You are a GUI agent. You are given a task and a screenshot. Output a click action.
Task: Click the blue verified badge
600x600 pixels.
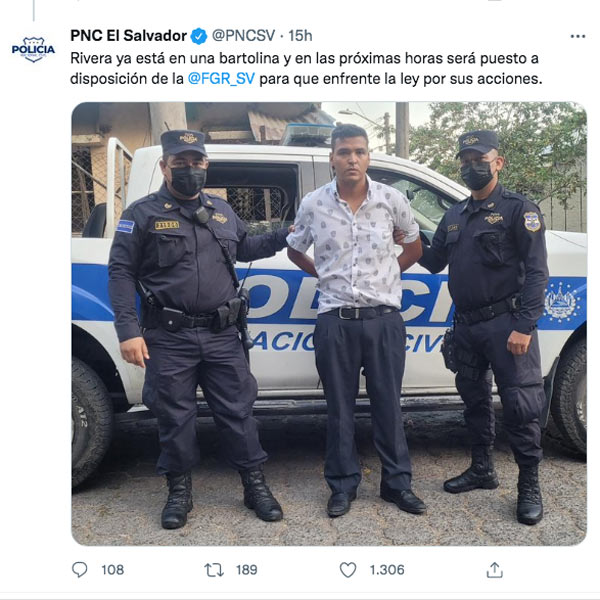(199, 36)
